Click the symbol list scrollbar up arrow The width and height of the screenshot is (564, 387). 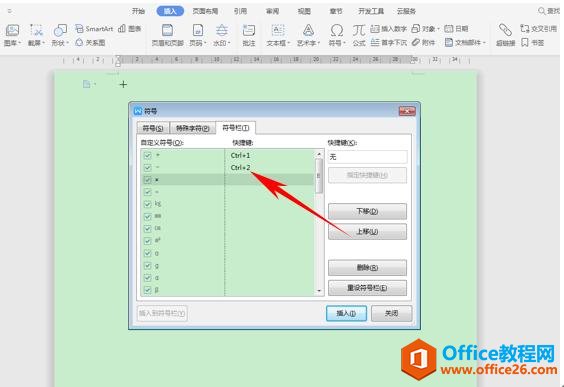(319, 154)
